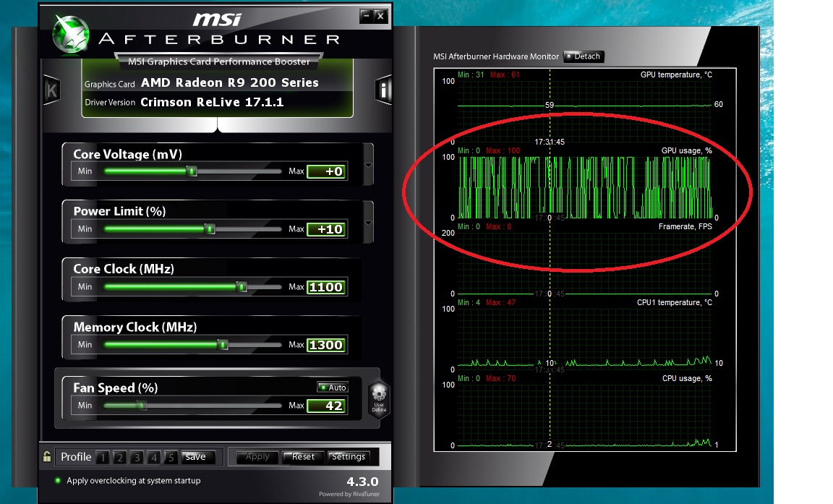Click the 4.3.0 version number
Screen dimensions: 833x504
click(x=362, y=482)
